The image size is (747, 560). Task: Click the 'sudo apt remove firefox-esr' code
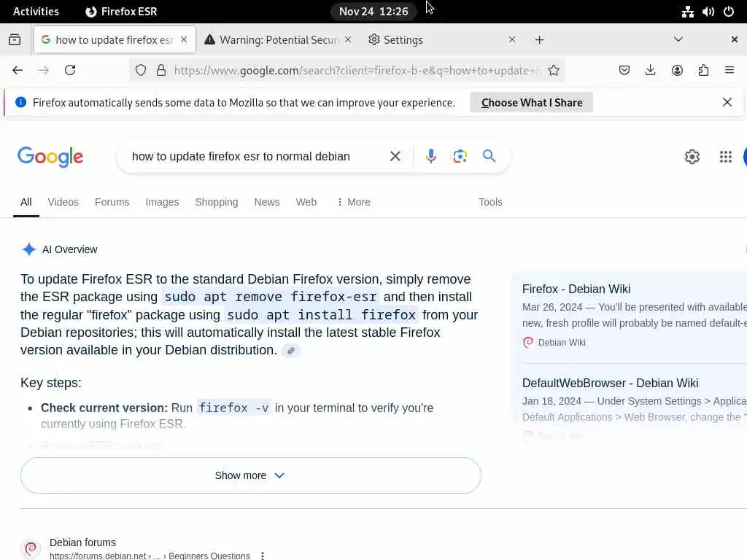click(270, 297)
